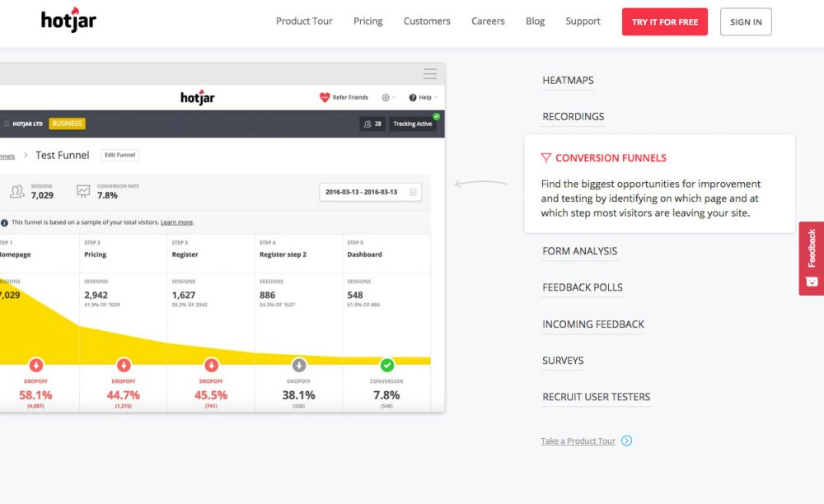Click the HOTJAR LTD organization name
Viewport: 824px width, 504px height.
tap(27, 124)
